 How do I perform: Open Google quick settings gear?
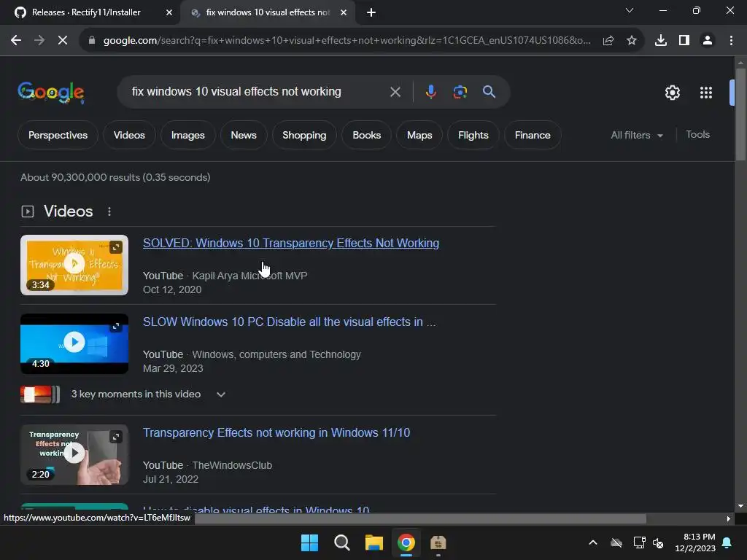click(672, 93)
